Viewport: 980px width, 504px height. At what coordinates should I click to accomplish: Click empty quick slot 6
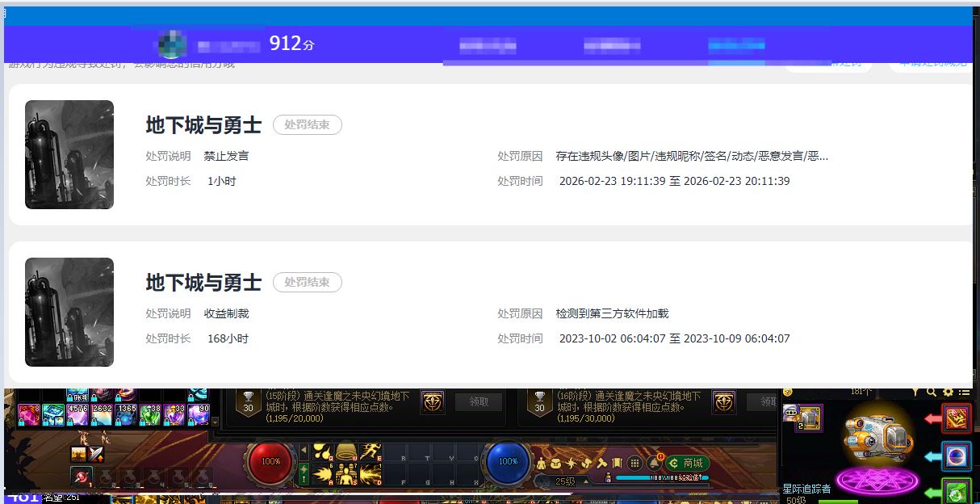(x=203, y=477)
